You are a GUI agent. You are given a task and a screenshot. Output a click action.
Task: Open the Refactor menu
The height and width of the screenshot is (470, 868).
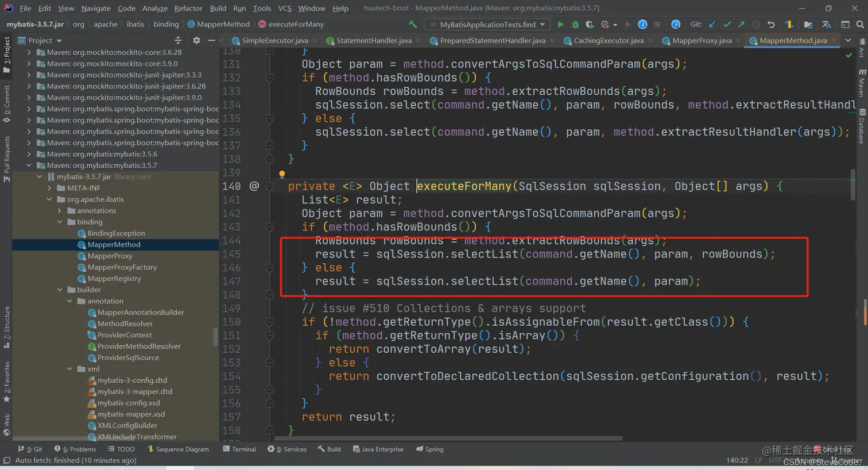188,8
